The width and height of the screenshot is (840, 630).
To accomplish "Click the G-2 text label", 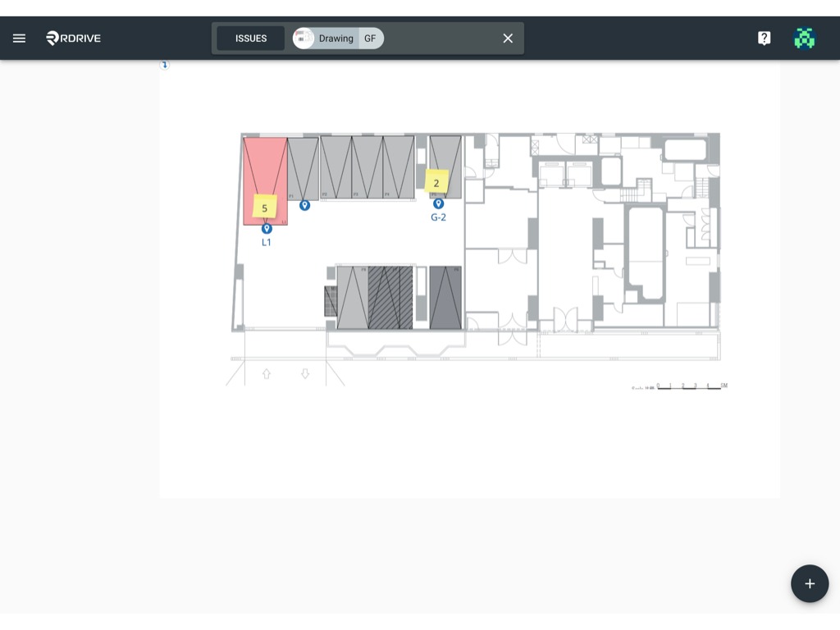I will click(x=438, y=217).
